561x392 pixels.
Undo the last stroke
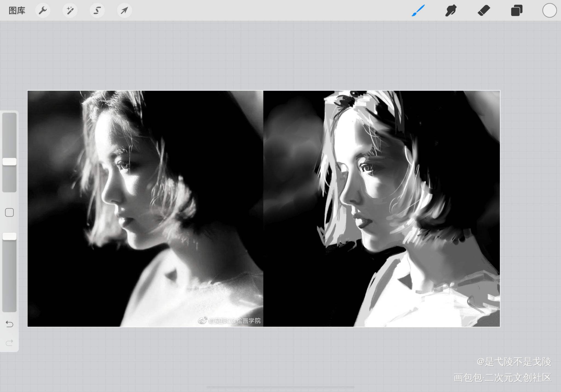[x=10, y=324]
